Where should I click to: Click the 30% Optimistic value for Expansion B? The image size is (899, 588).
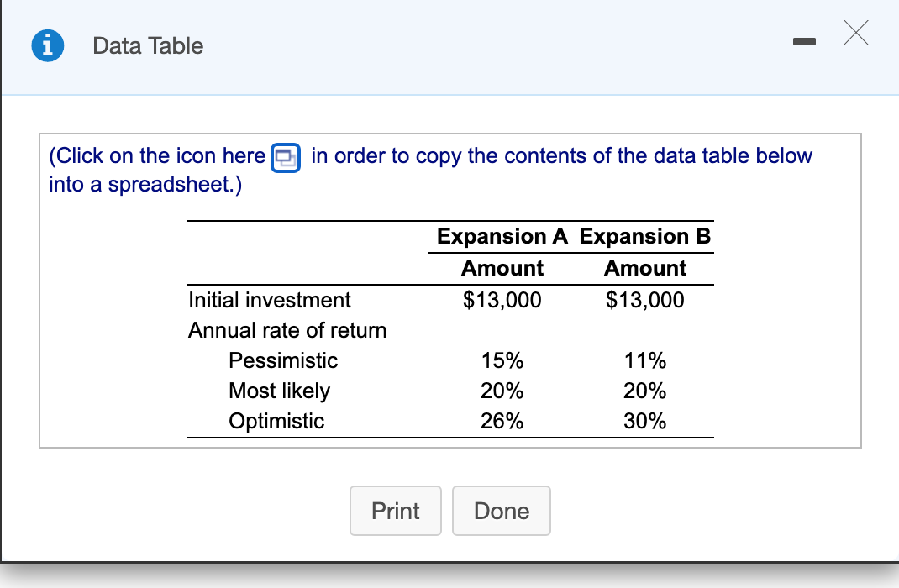point(644,421)
